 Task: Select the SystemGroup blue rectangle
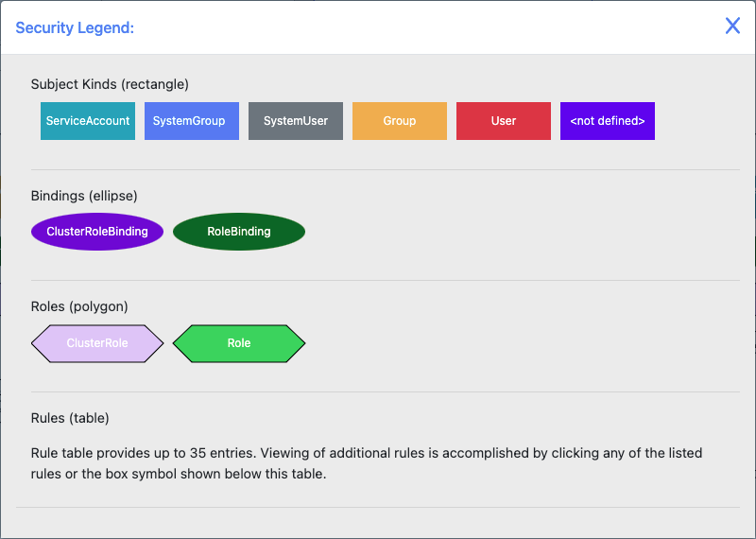tap(192, 121)
